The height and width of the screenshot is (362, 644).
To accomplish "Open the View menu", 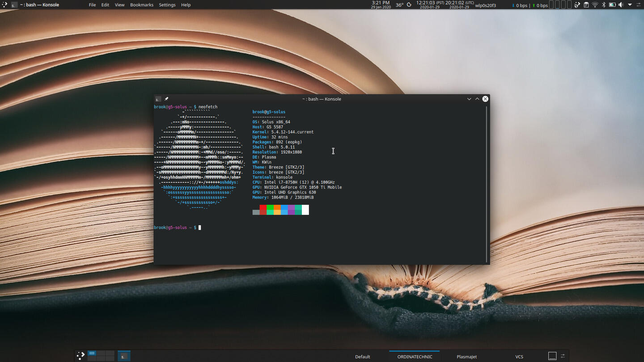I will [x=120, y=5].
